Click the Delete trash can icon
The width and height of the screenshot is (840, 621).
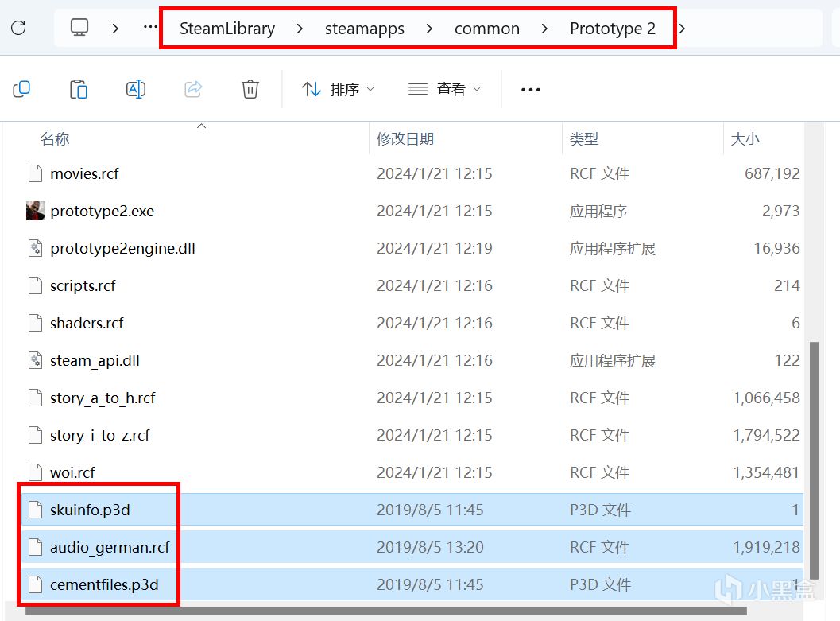point(250,89)
